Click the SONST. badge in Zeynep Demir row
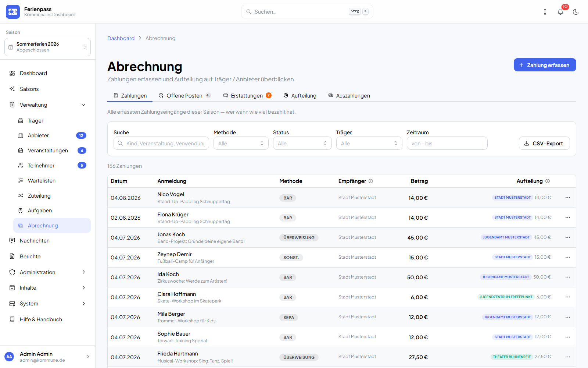The height and width of the screenshot is (368, 588). [291, 258]
